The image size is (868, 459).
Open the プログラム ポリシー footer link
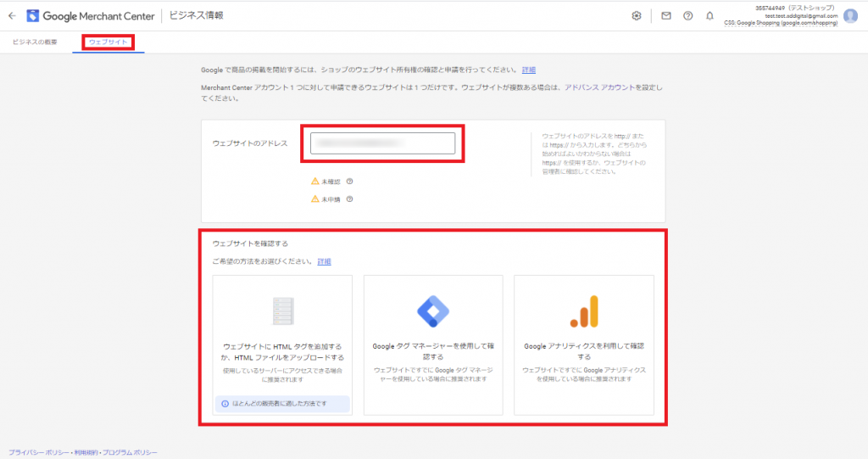click(130, 453)
